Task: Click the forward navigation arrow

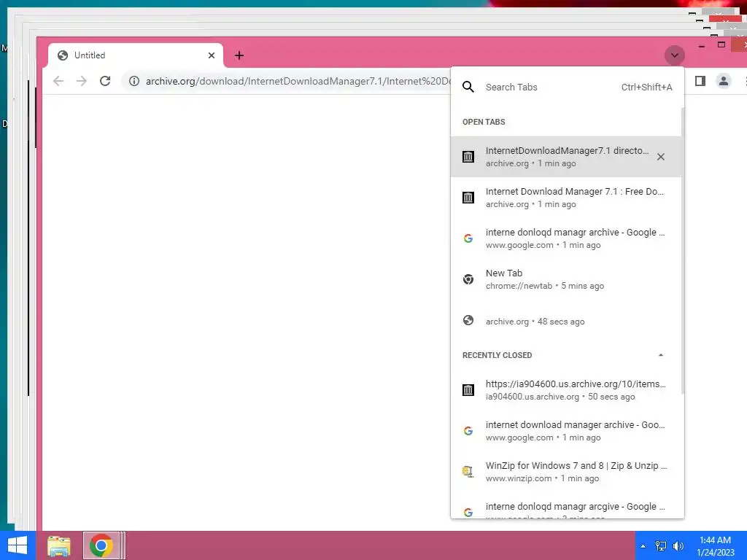Action: [82, 81]
